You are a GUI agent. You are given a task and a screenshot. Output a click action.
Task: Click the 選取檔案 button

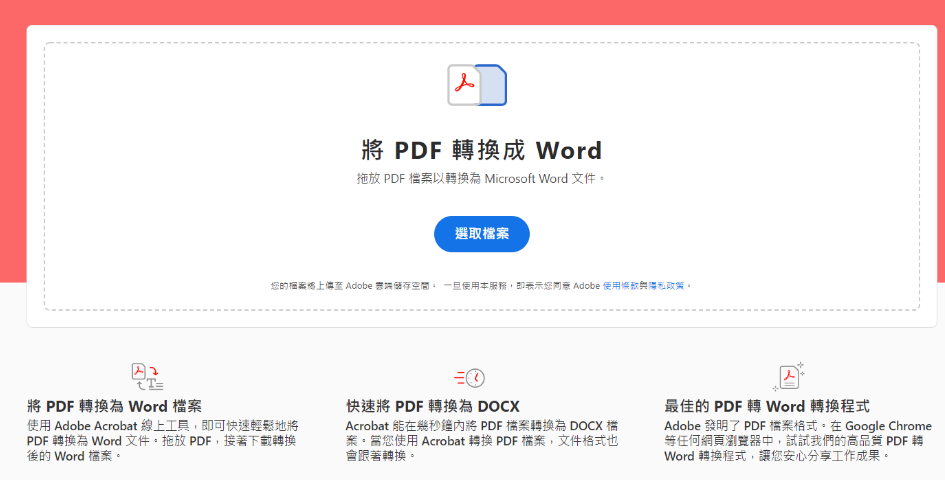(x=482, y=234)
